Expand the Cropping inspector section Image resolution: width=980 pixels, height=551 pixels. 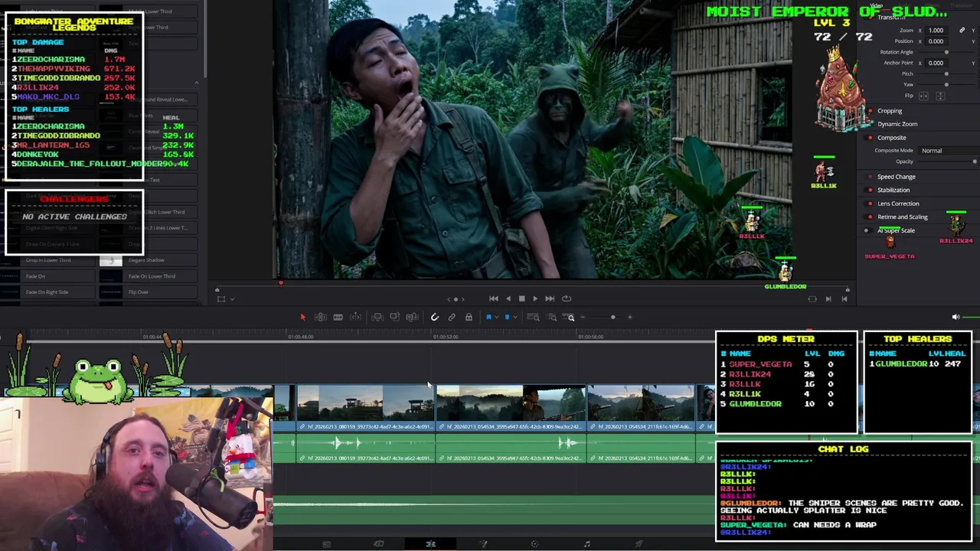click(x=890, y=111)
